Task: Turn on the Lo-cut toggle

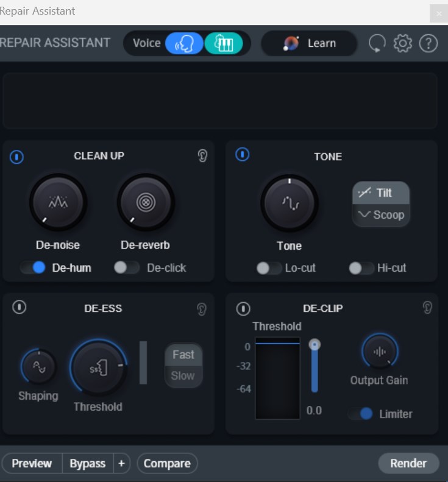Action: pyautogui.click(x=269, y=268)
